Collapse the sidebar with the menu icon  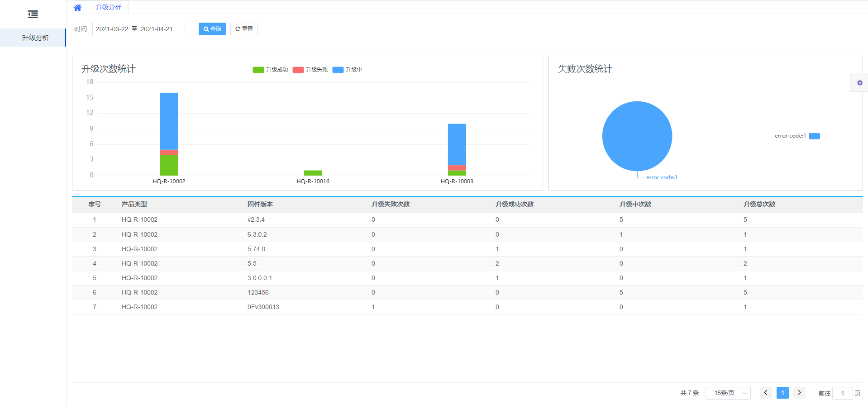[33, 14]
